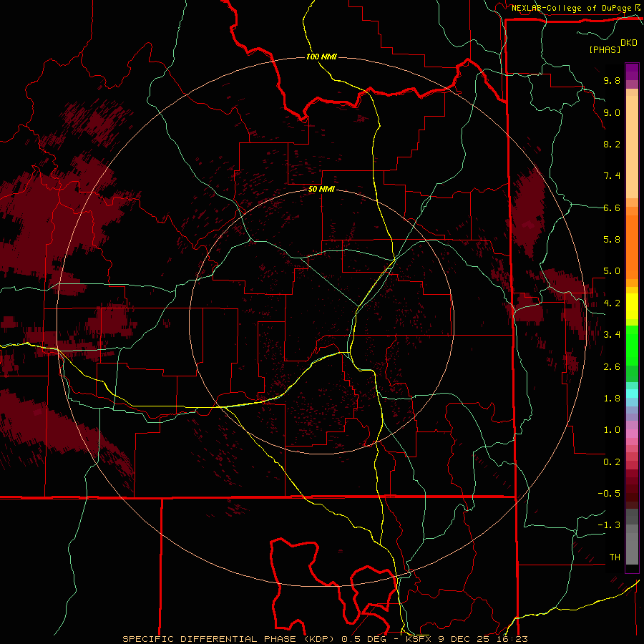
Task: Click the cyan band of the color bar
Action: (632, 394)
